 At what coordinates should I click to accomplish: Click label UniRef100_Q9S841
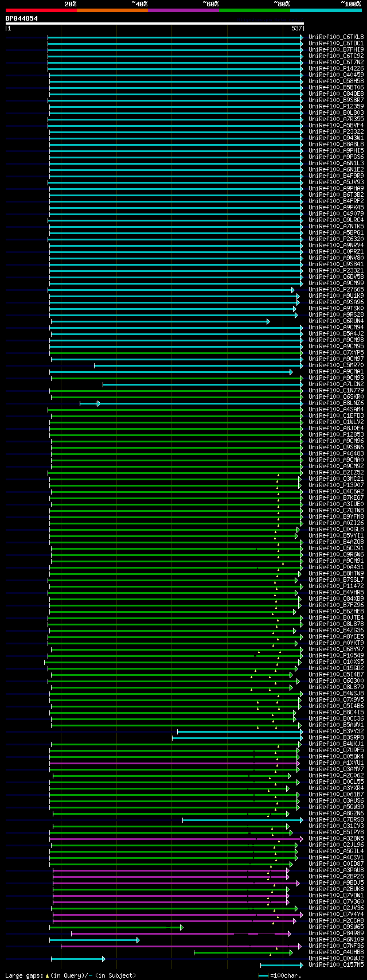(336, 264)
